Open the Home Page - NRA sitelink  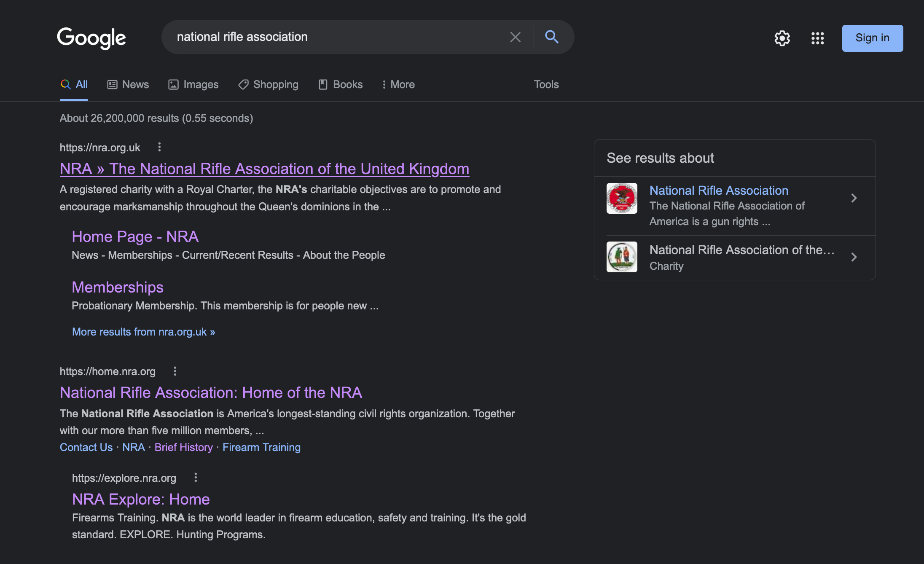135,236
